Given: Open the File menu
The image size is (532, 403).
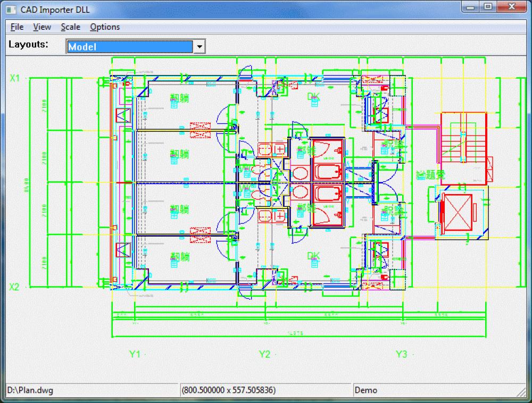Looking at the screenshot, I should pos(16,27).
